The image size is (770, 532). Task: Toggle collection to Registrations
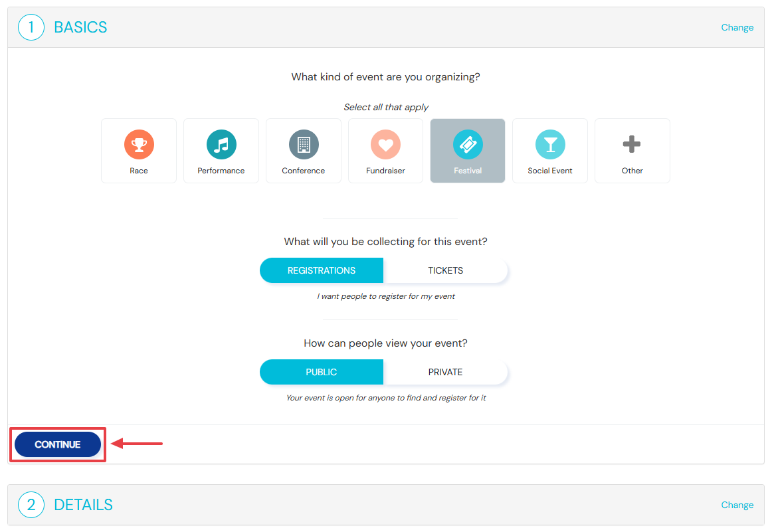click(322, 270)
